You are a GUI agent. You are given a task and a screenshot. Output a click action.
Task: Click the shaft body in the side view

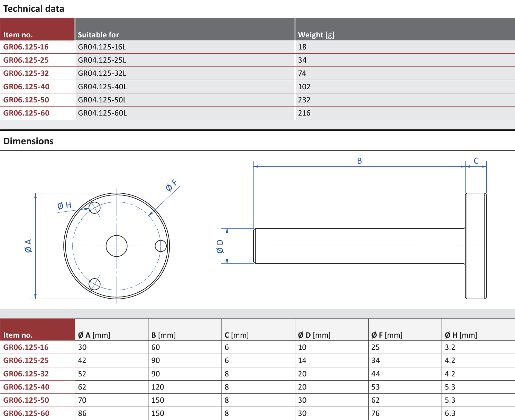(x=359, y=246)
